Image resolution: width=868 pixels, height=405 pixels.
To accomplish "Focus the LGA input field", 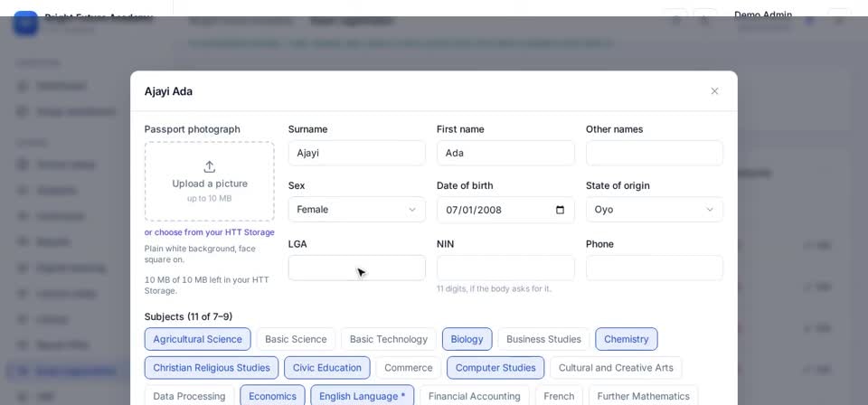I will [x=356, y=268].
